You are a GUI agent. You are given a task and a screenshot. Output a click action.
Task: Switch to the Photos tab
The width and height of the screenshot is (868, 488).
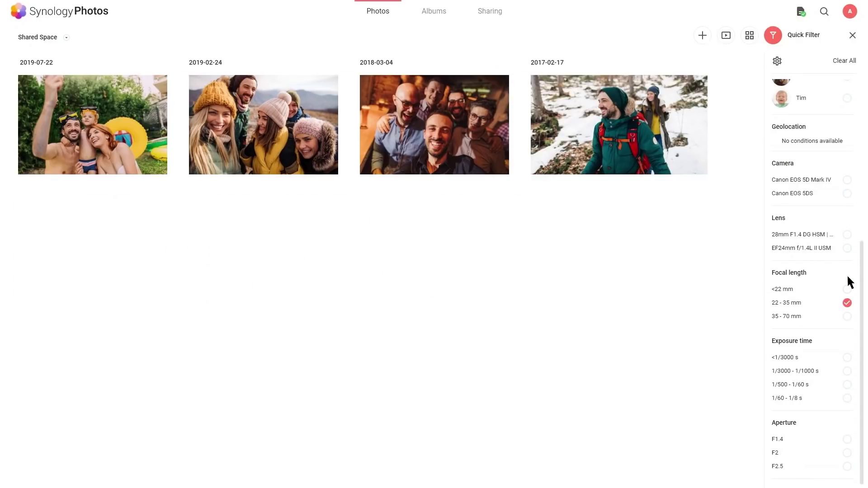pos(378,11)
